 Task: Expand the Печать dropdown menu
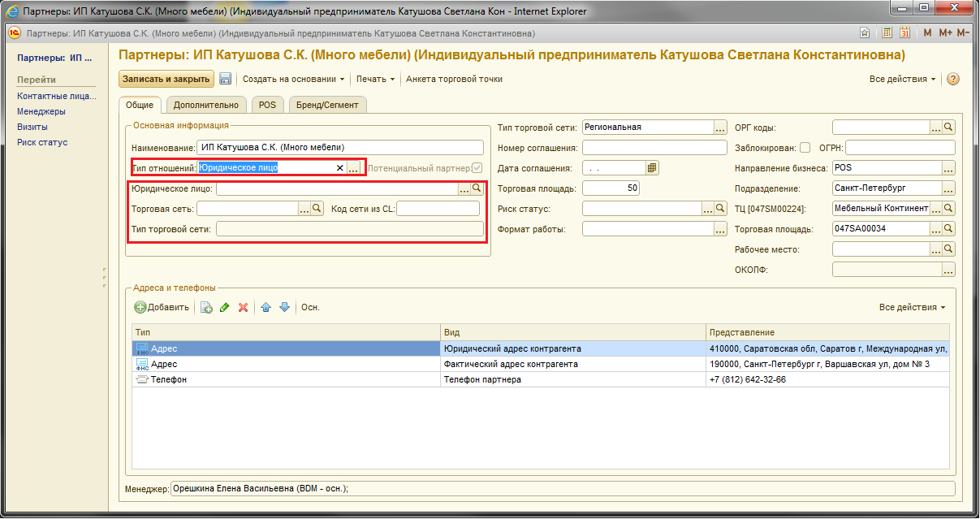tap(375, 79)
